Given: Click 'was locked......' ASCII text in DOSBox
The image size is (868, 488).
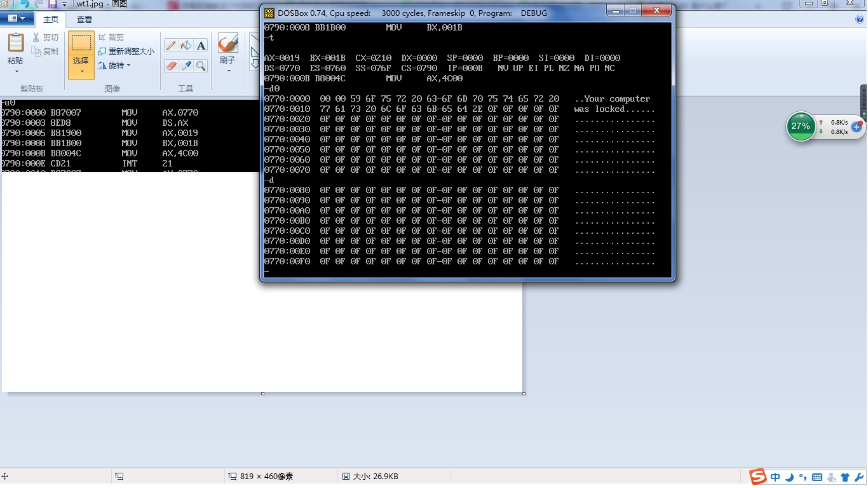Looking at the screenshot, I should pos(614,109).
